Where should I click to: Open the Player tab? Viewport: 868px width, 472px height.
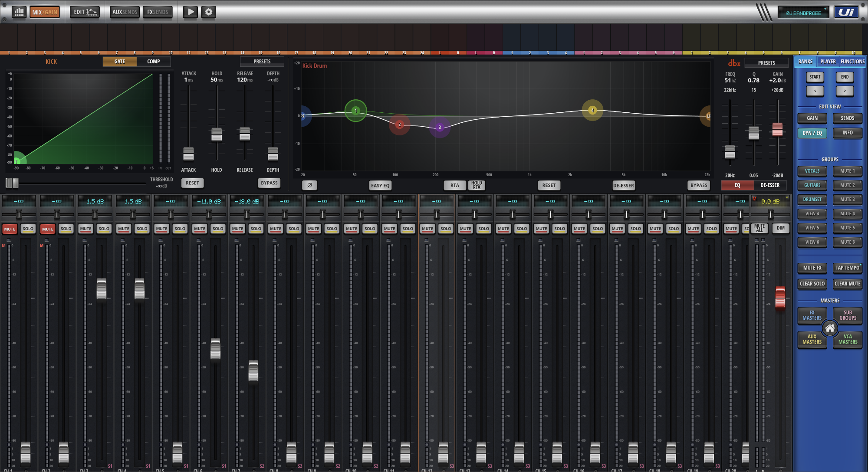828,62
